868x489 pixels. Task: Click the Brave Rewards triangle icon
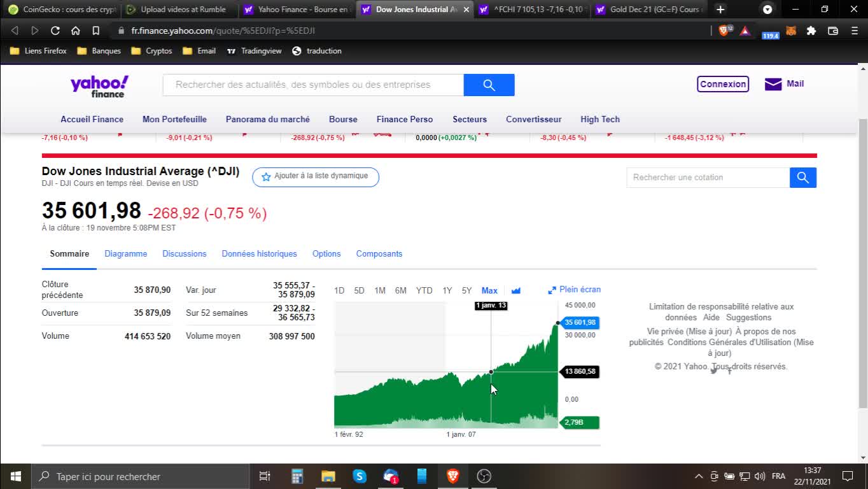(x=745, y=31)
